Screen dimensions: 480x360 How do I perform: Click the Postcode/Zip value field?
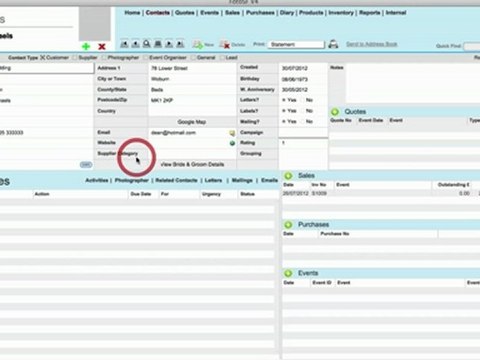click(x=192, y=100)
